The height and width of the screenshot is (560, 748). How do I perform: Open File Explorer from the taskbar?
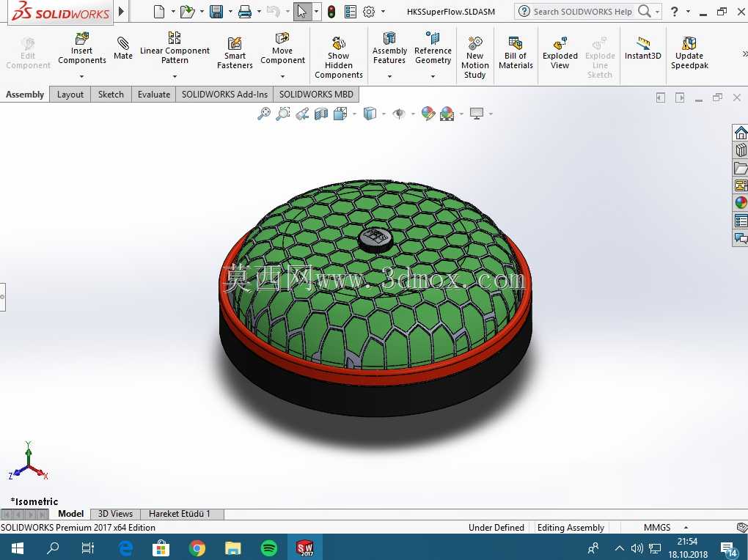click(x=232, y=548)
